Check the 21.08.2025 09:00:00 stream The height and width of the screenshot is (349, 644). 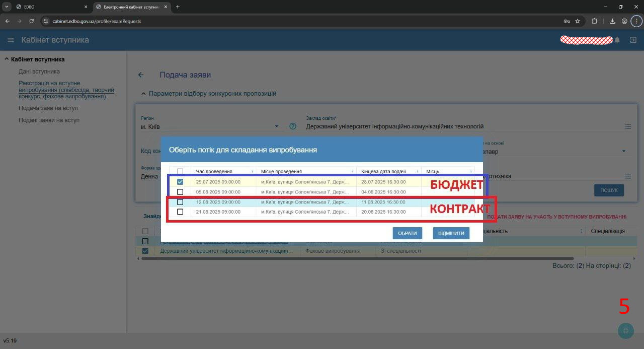tap(180, 212)
